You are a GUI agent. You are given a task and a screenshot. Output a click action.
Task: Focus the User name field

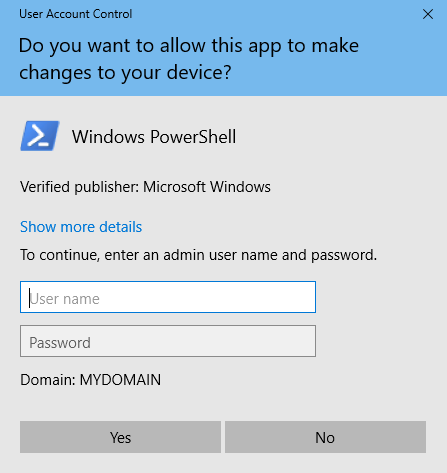(x=168, y=297)
